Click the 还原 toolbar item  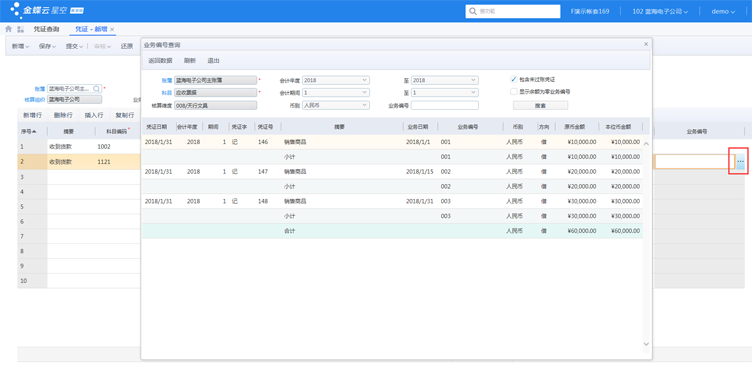pyautogui.click(x=127, y=47)
